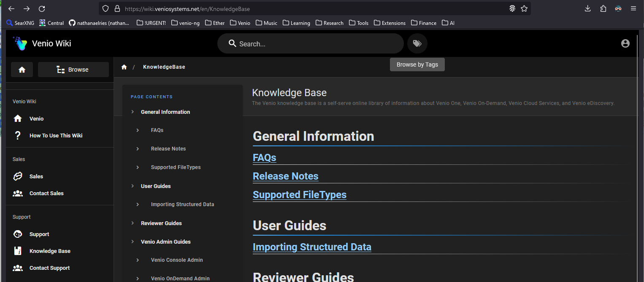
Task: Open the Supported FileTypes main content link
Action: pos(300,195)
